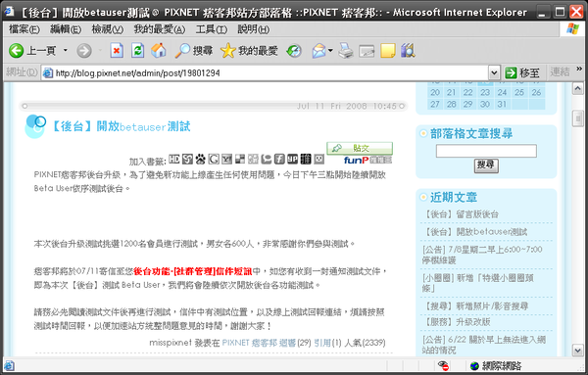Click the Internet zone globe (網際網路)

tap(496, 365)
